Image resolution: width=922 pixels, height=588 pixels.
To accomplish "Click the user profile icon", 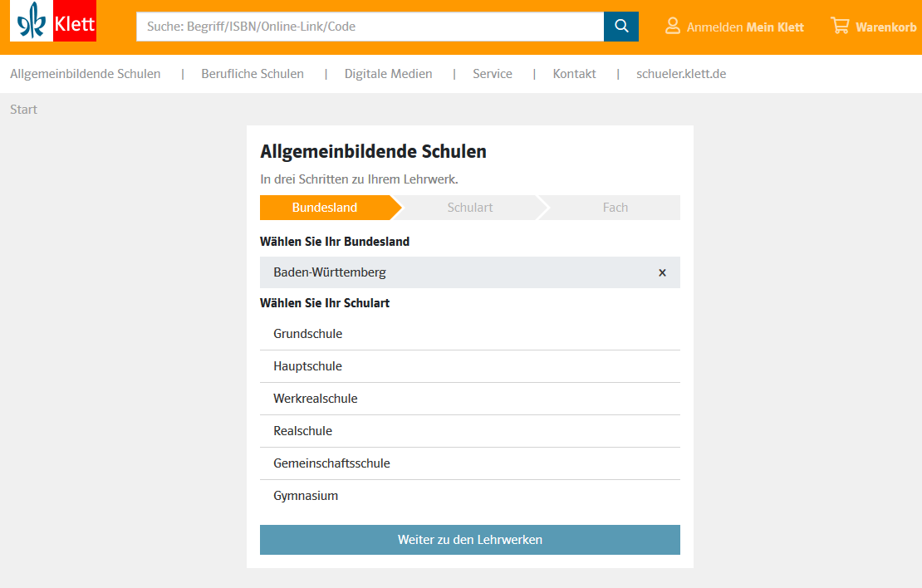I will click(x=673, y=27).
